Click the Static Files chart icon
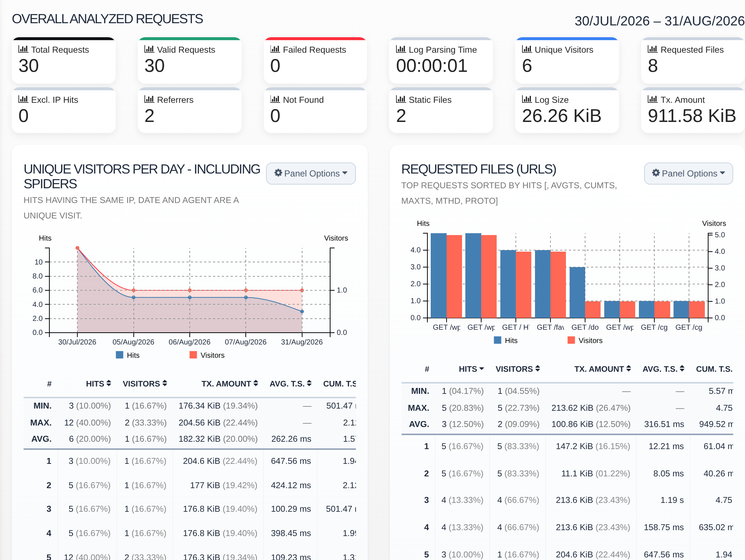 pyautogui.click(x=401, y=99)
